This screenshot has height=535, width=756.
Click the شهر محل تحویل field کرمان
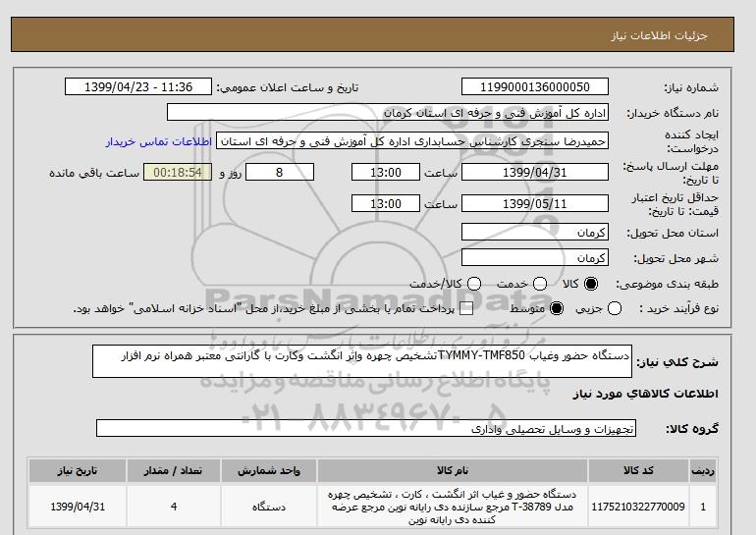coord(535,258)
